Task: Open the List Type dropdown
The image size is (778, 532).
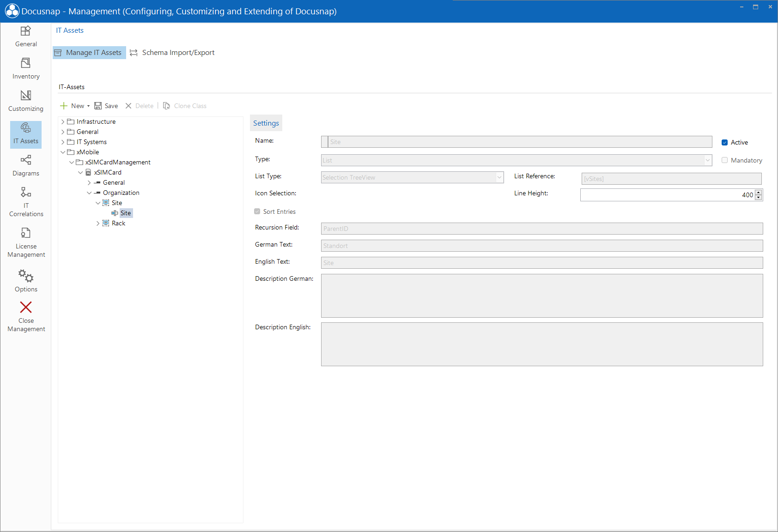Action: pyautogui.click(x=499, y=177)
